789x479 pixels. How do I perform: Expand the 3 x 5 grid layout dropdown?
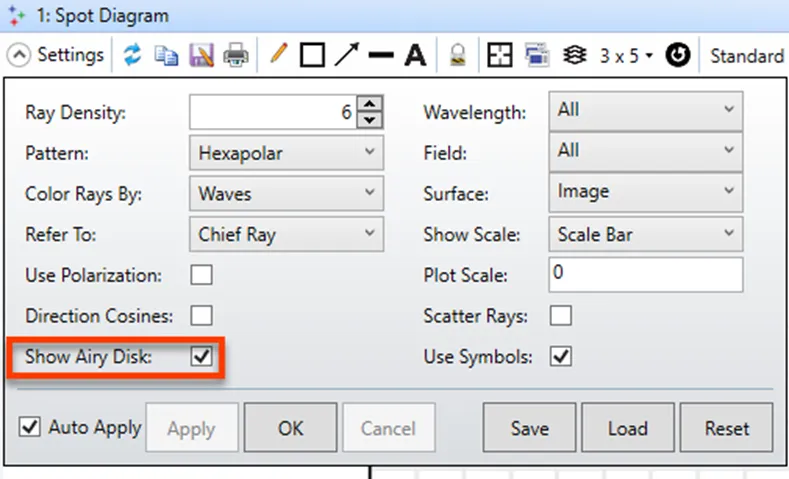626,55
